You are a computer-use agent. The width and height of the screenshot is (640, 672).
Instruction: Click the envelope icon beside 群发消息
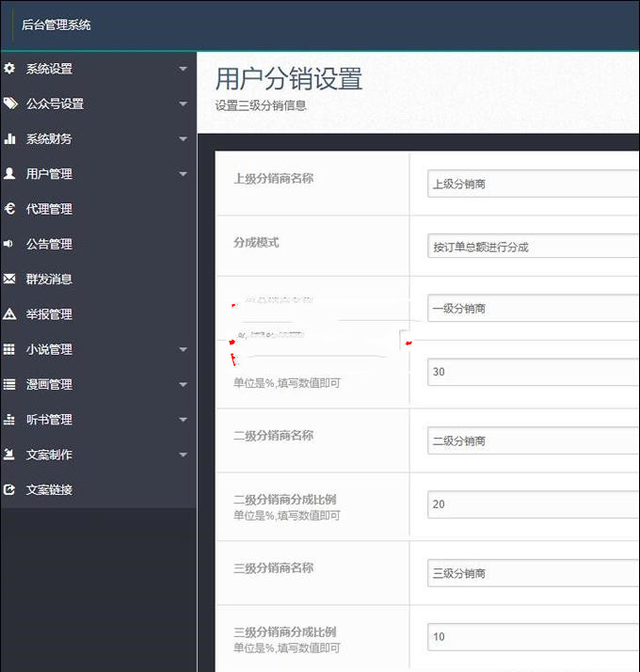coord(9,279)
